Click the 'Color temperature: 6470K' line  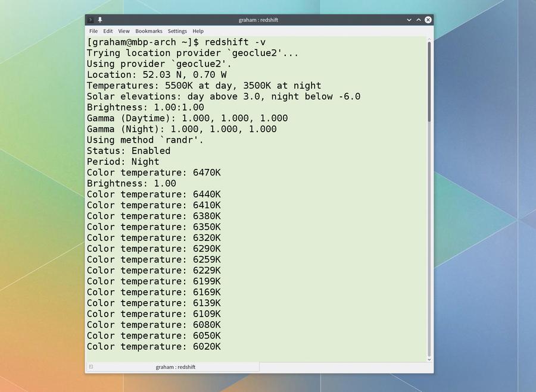click(x=154, y=173)
